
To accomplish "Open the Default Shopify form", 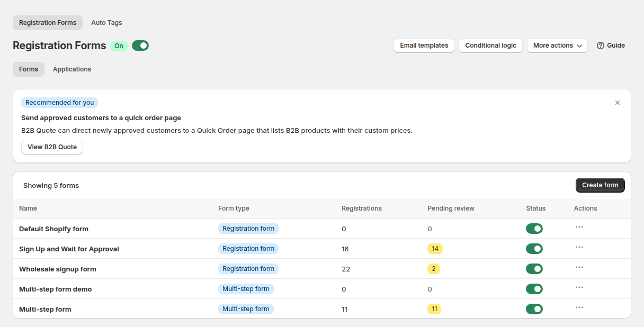I will [x=53, y=229].
